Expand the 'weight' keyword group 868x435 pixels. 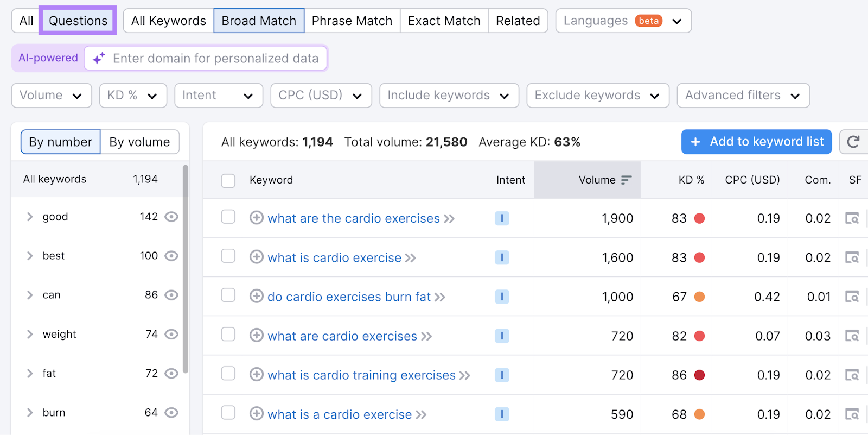30,334
